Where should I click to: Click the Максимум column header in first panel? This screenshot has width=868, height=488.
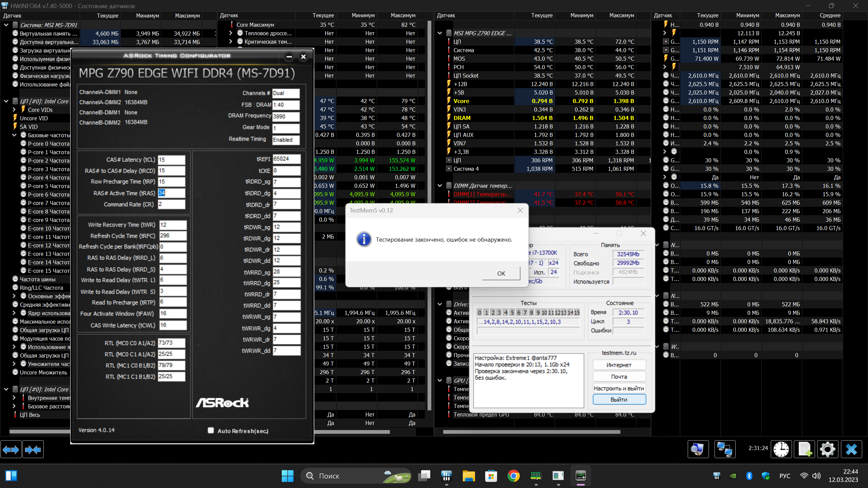187,16
